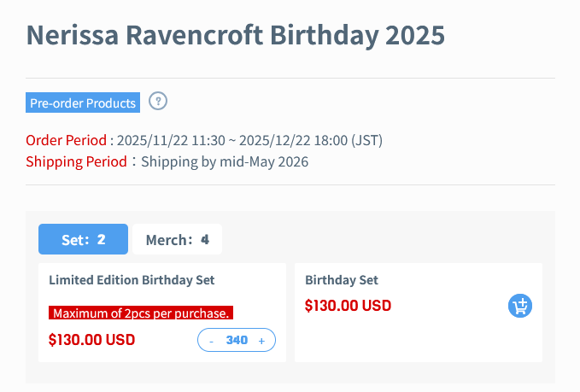This screenshot has height=392, width=580.
Task: Click the Birthday Set $130.00 USD price
Action: (x=348, y=306)
